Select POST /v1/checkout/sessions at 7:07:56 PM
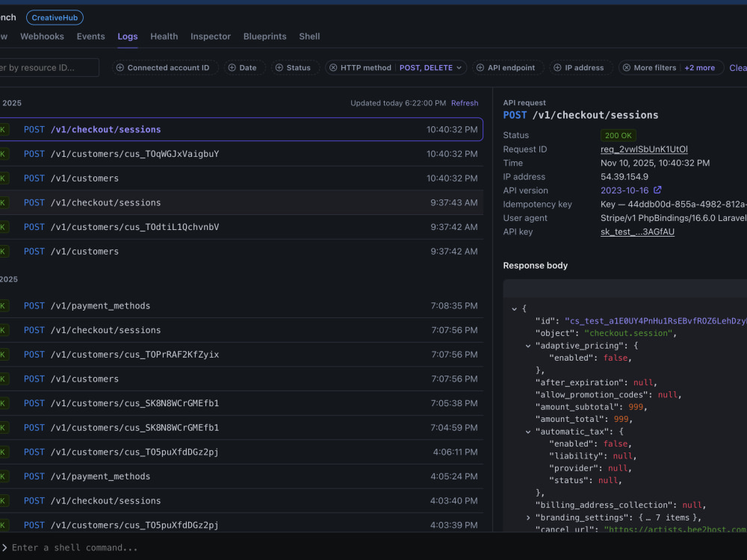747x560 pixels. 241,330
